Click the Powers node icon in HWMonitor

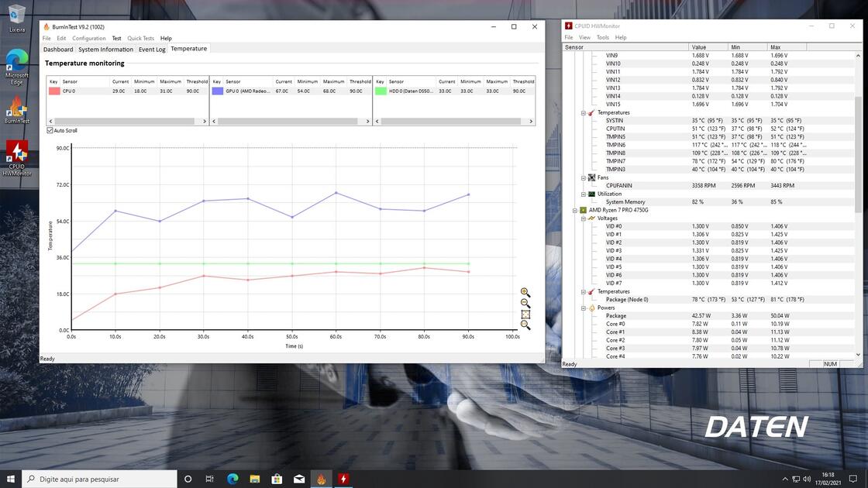(x=591, y=308)
